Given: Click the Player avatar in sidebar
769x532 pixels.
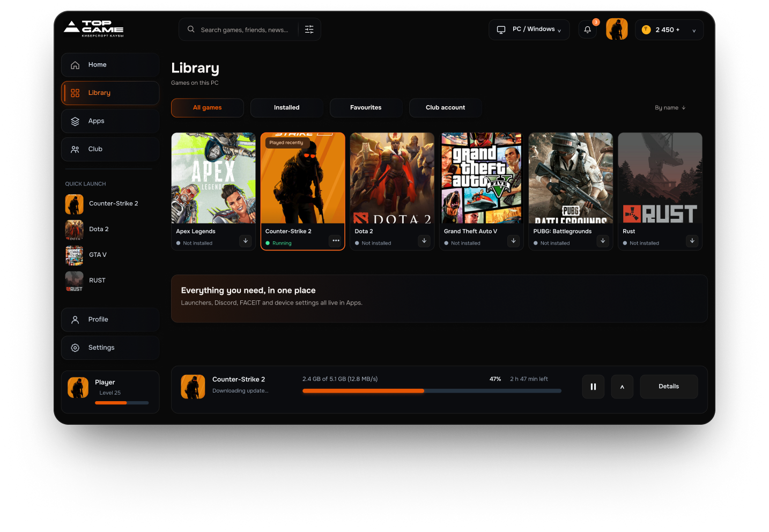Looking at the screenshot, I should 78,387.
